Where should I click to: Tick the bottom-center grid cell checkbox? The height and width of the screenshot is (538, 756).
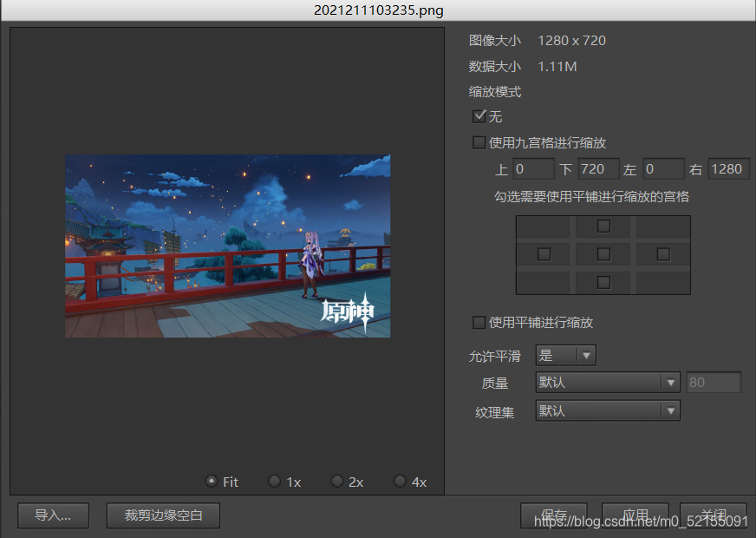(x=603, y=282)
